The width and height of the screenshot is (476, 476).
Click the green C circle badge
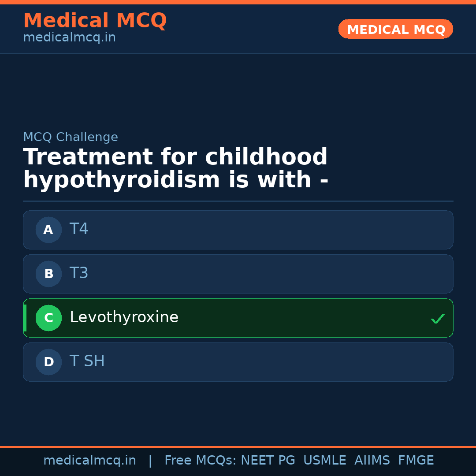coord(48,318)
